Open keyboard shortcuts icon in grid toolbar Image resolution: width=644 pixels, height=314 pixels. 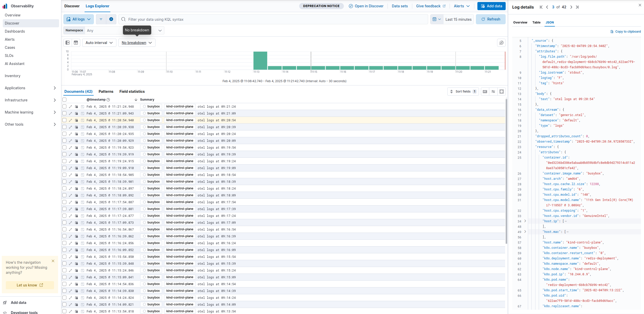[485, 92]
